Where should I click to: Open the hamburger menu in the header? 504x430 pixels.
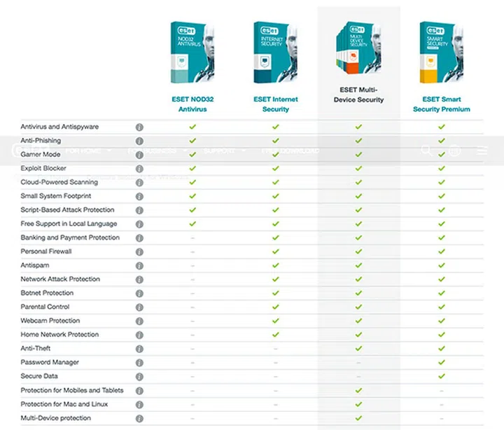pyautogui.click(x=482, y=151)
